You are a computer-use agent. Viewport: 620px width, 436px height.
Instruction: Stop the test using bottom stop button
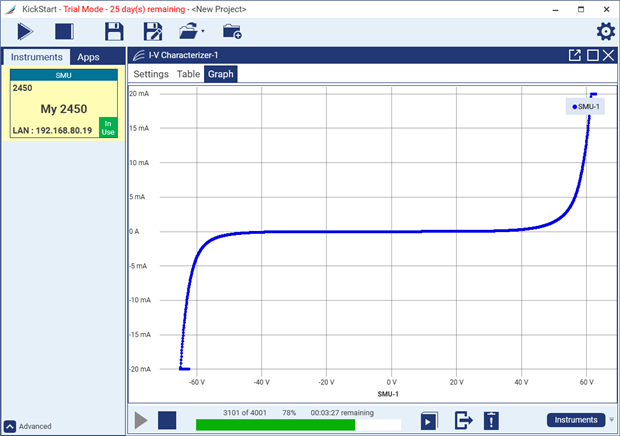click(x=167, y=421)
